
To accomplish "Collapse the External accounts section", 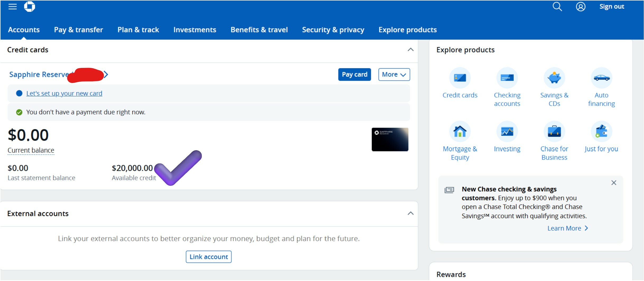I will pyautogui.click(x=410, y=213).
